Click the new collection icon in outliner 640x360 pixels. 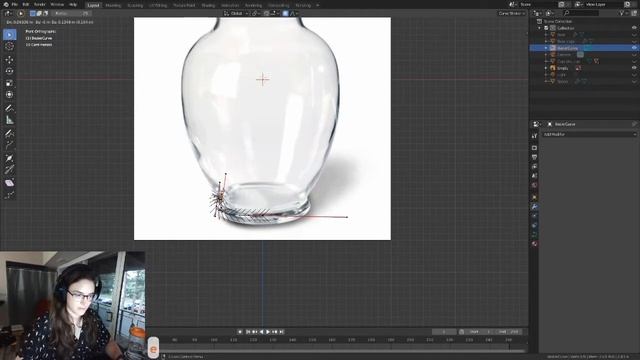click(x=634, y=13)
